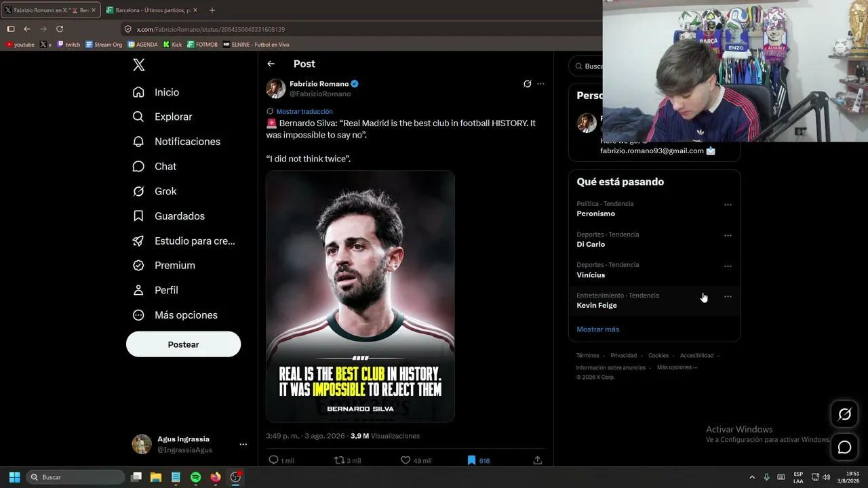Open the @FabrizioRomano handle link
Viewport: 868px width, 488px height.
click(x=320, y=94)
